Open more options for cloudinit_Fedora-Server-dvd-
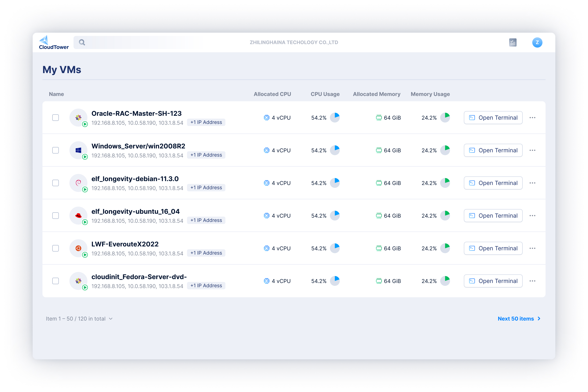 (532, 281)
